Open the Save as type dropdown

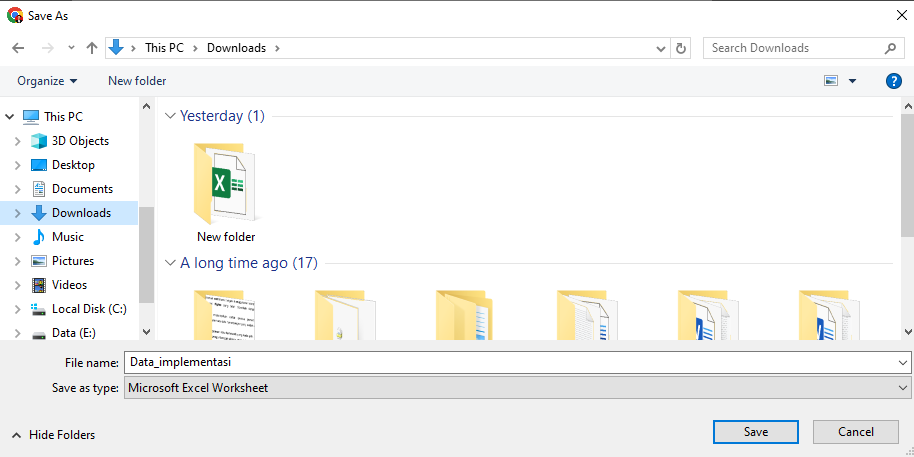pyautogui.click(x=518, y=388)
